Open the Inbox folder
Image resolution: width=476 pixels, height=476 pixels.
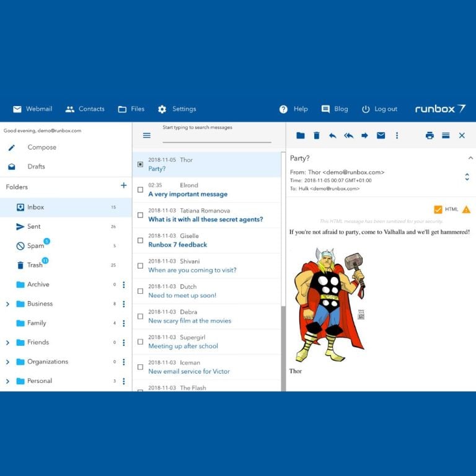coord(66,208)
